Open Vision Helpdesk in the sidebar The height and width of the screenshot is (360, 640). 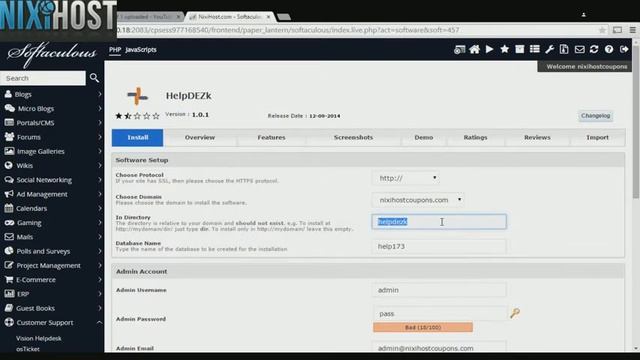[39, 338]
